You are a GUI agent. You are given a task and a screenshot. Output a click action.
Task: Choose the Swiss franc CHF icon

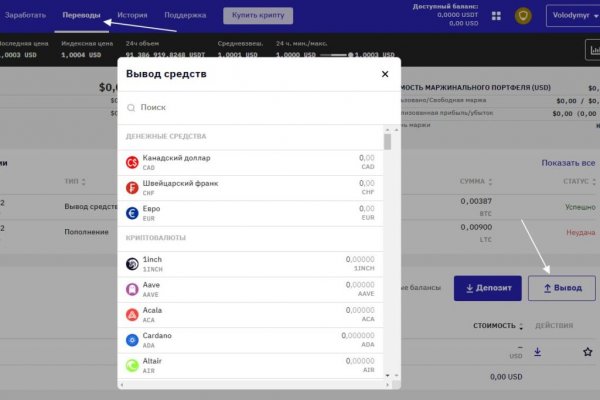point(132,187)
